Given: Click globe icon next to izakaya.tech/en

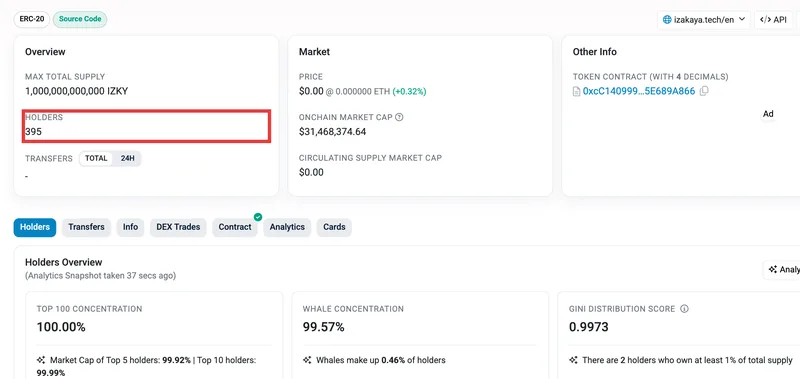Looking at the screenshot, I should 667,20.
